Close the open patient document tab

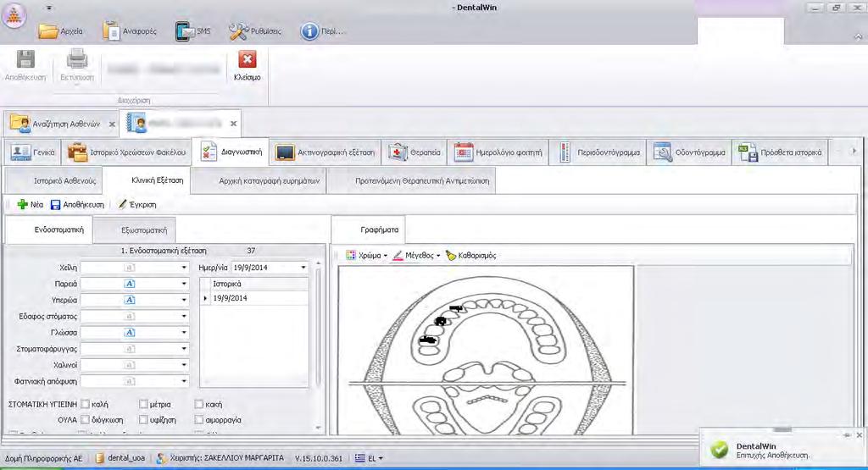pyautogui.click(x=234, y=124)
